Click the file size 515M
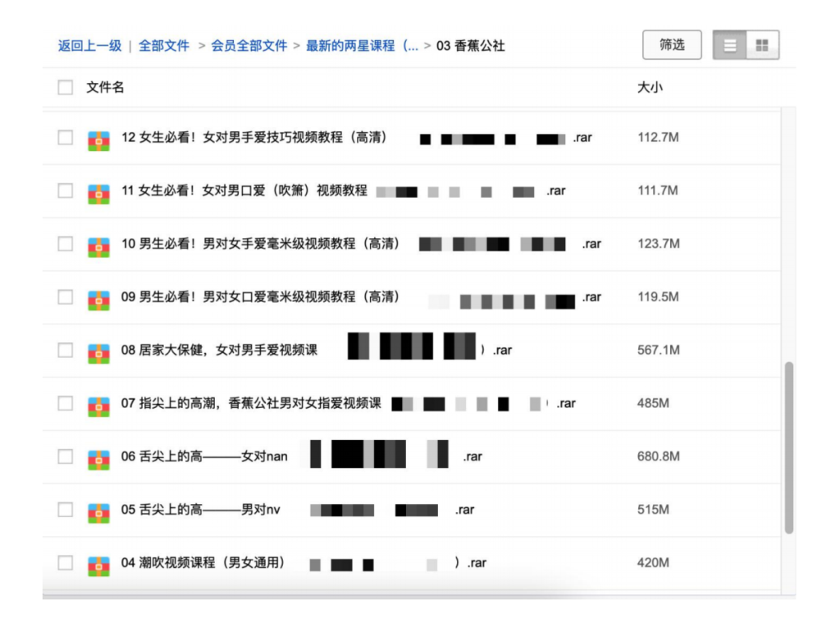The image size is (840, 623). pyautogui.click(x=653, y=510)
